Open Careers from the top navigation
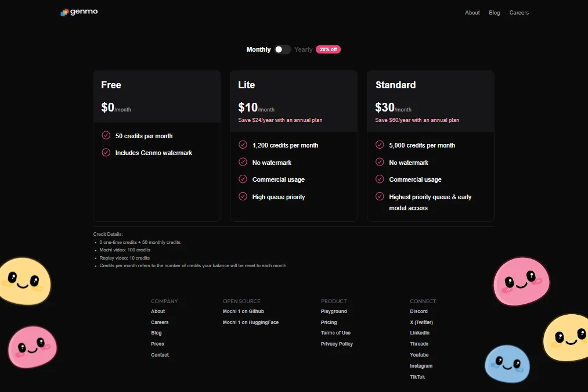 [x=519, y=13]
